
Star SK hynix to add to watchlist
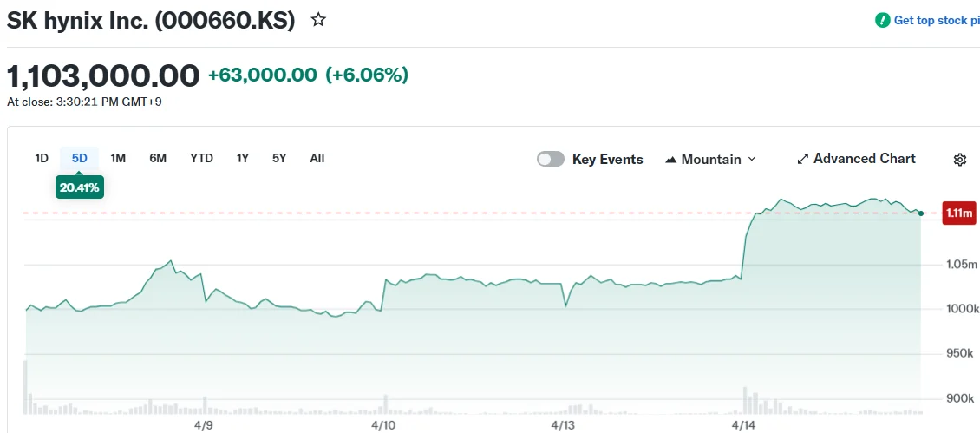(x=318, y=20)
